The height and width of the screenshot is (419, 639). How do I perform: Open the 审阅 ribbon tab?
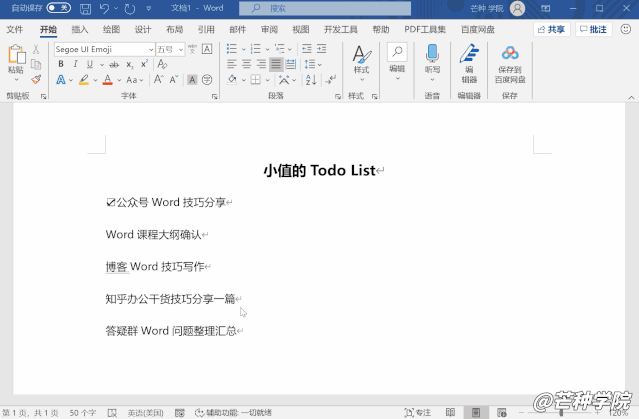(x=269, y=30)
